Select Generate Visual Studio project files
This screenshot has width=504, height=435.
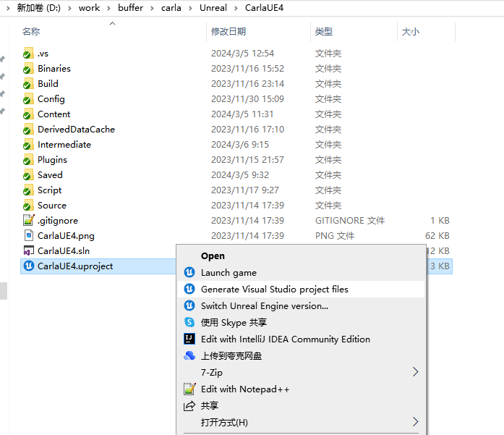(274, 289)
